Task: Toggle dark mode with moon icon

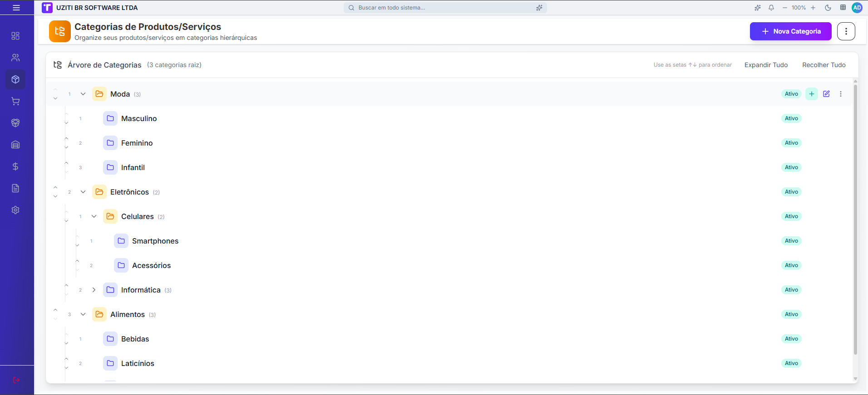Action: (828, 8)
